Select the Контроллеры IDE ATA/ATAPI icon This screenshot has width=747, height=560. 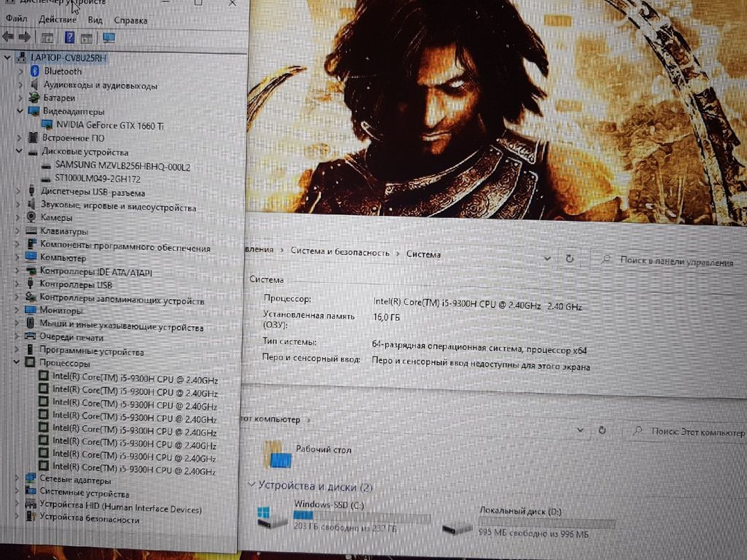(31, 271)
